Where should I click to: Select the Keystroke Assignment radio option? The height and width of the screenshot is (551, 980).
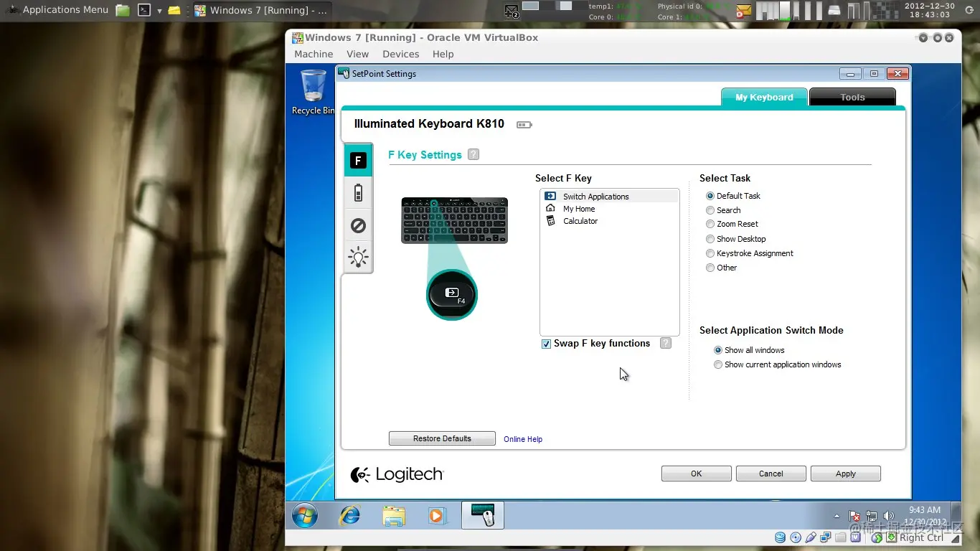pyautogui.click(x=710, y=253)
